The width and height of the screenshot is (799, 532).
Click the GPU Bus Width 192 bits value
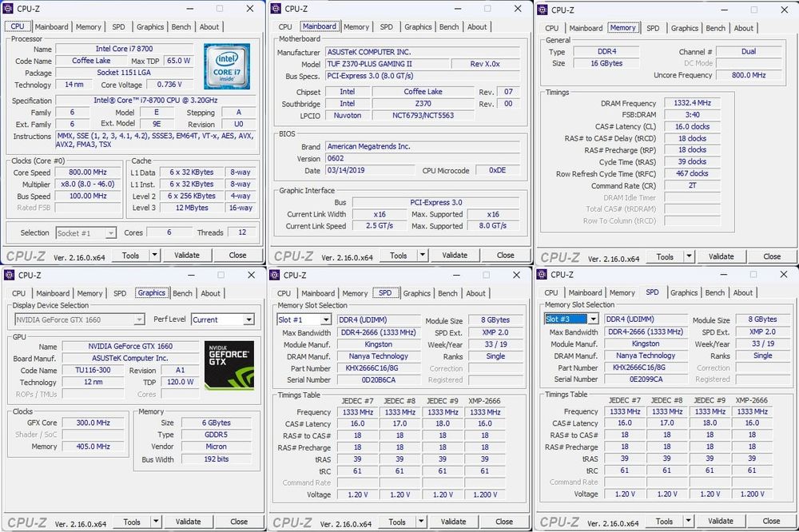click(217, 459)
